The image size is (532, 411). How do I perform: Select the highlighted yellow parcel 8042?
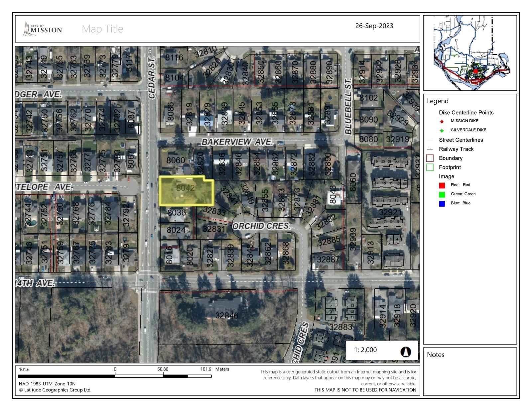pyautogui.click(x=186, y=191)
